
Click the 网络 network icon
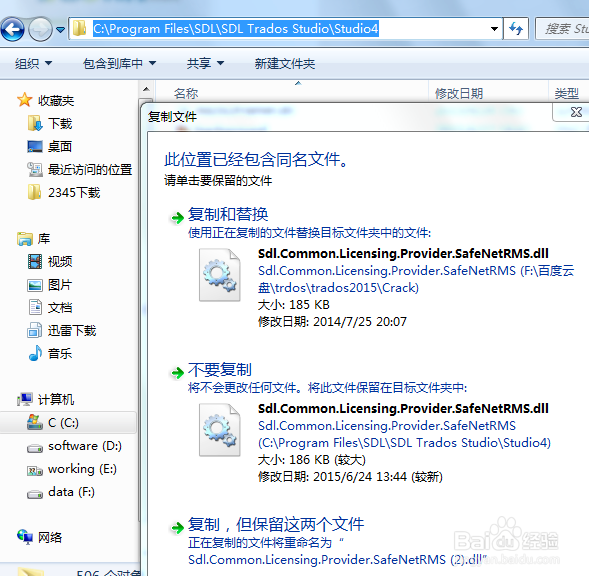pyautogui.click(x=25, y=537)
